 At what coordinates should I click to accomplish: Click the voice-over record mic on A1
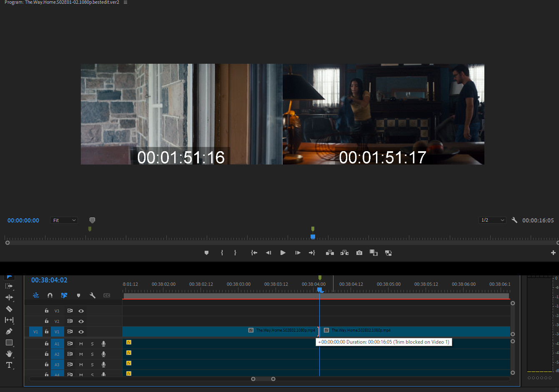pyautogui.click(x=103, y=344)
